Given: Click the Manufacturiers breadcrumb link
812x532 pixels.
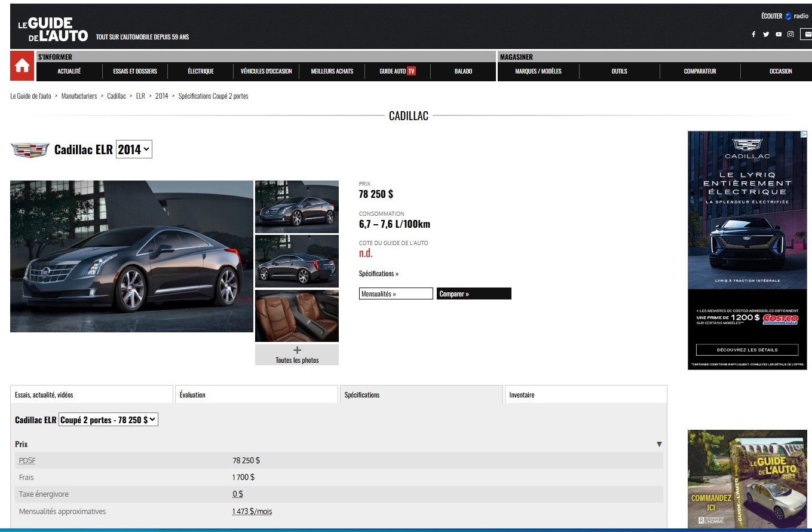Looking at the screenshot, I should coord(79,96).
